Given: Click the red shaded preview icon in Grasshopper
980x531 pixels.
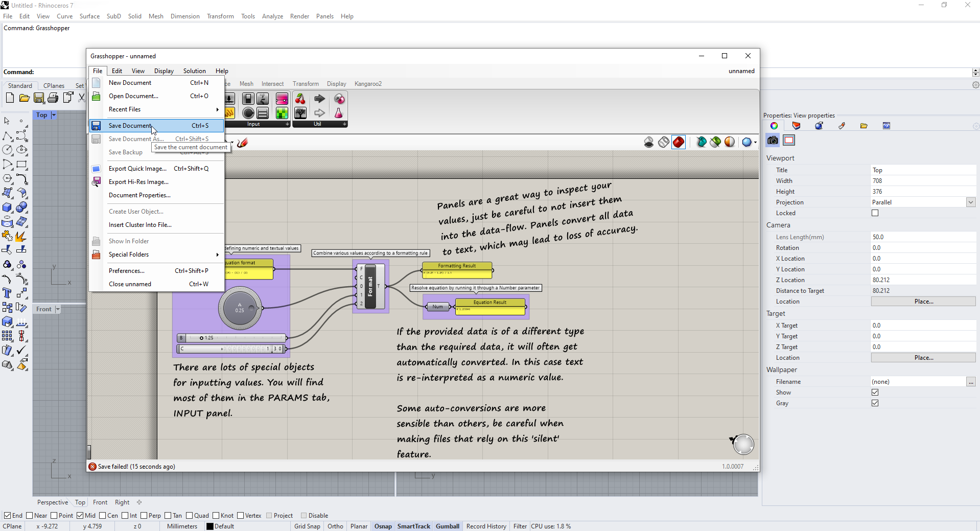Looking at the screenshot, I should (679, 142).
